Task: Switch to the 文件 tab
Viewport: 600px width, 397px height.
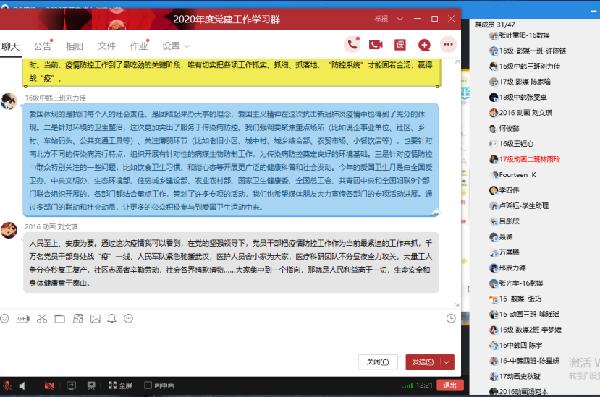Action: click(x=106, y=46)
